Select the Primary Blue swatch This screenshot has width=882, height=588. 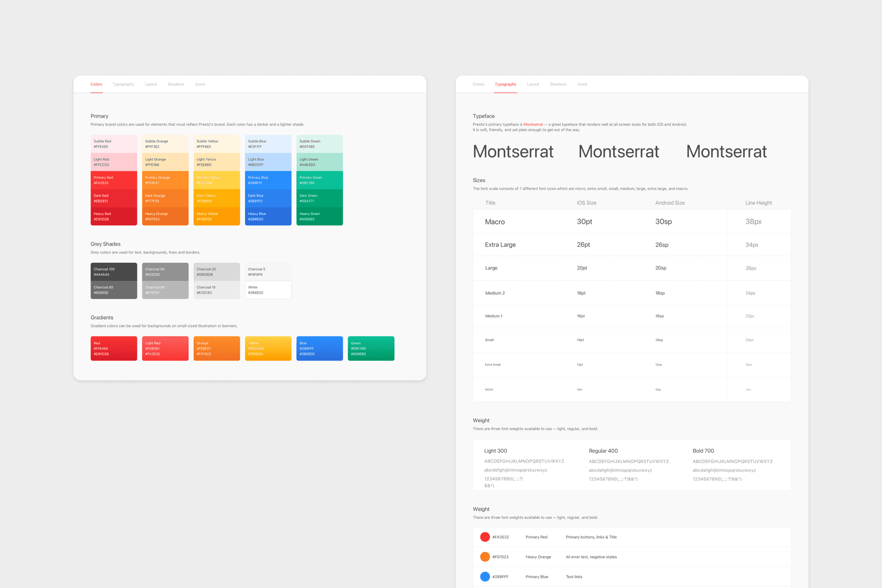[268, 180]
